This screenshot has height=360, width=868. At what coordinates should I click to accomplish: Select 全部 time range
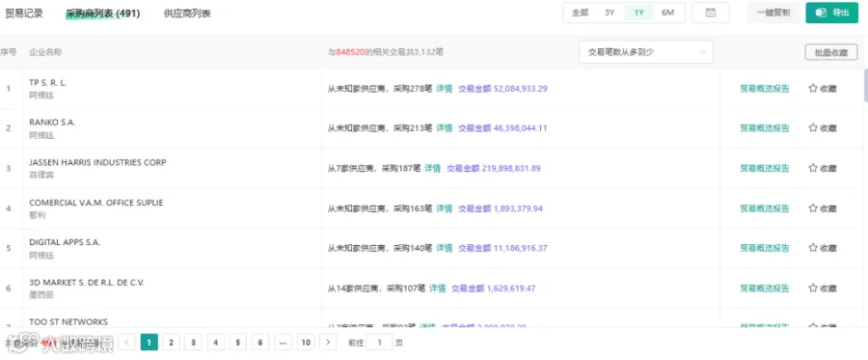[x=580, y=13]
